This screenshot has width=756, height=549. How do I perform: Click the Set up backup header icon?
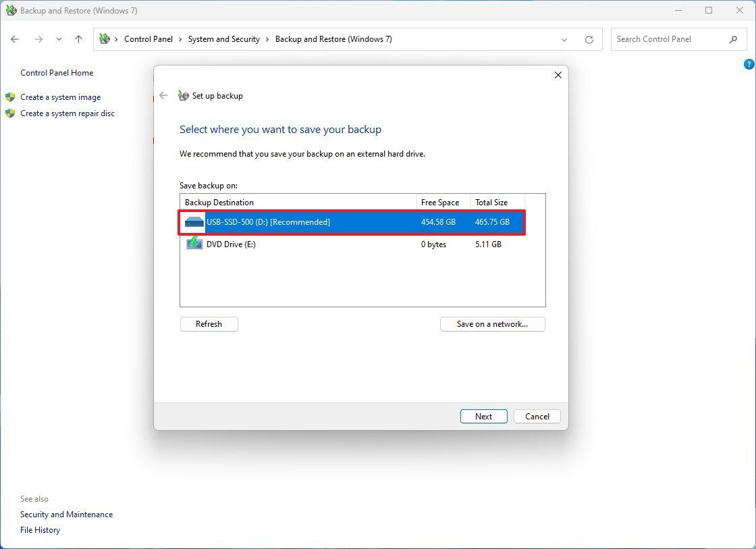[182, 95]
